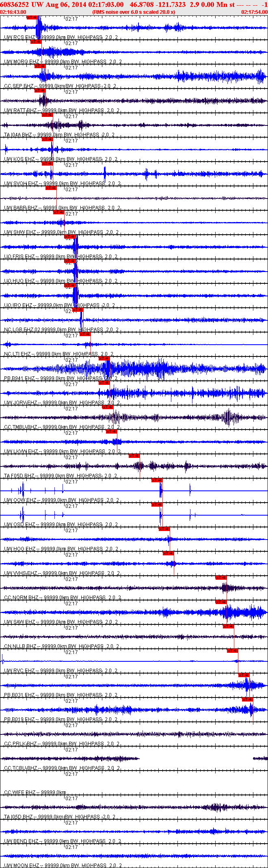Image resolution: width=268 pixels, height=868 pixels.
Task: Click the red pick marker on UW RVC trace
Action: 232,650
